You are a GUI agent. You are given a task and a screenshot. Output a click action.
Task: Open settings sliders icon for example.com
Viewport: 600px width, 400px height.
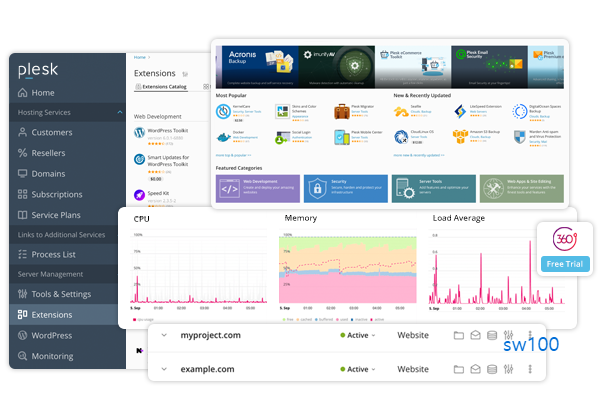tap(508, 369)
